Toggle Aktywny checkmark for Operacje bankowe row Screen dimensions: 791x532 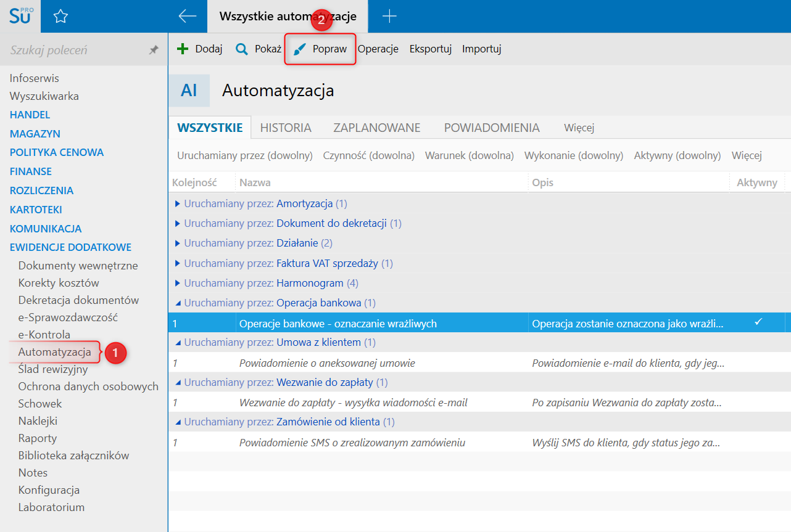pos(758,322)
